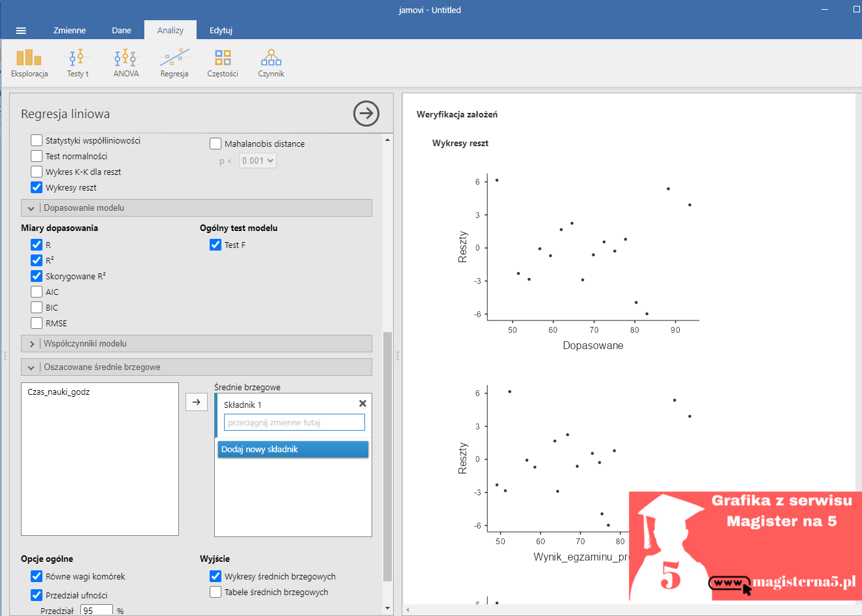Click the Dodaj nowy składnik button

point(293,449)
